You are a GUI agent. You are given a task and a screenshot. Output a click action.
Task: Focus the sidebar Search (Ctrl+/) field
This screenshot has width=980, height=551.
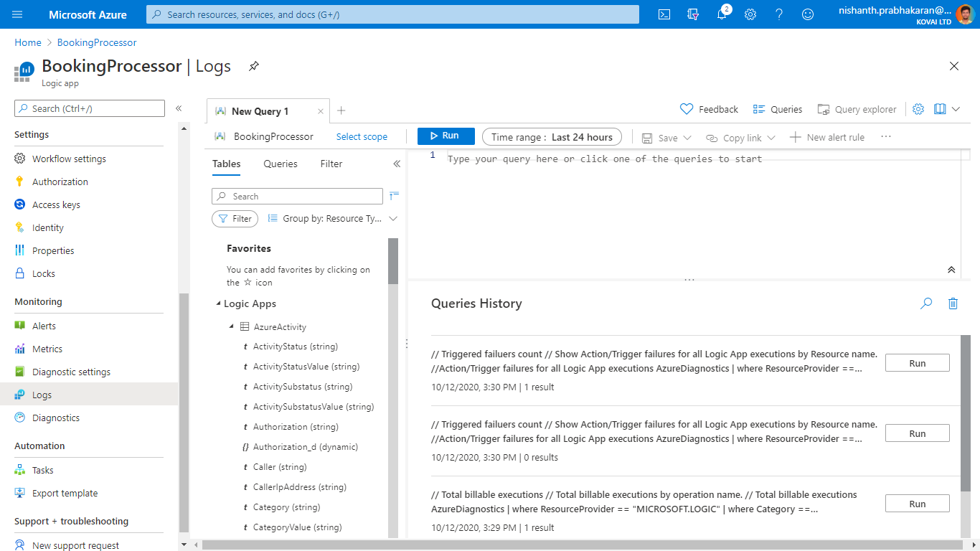(x=90, y=108)
